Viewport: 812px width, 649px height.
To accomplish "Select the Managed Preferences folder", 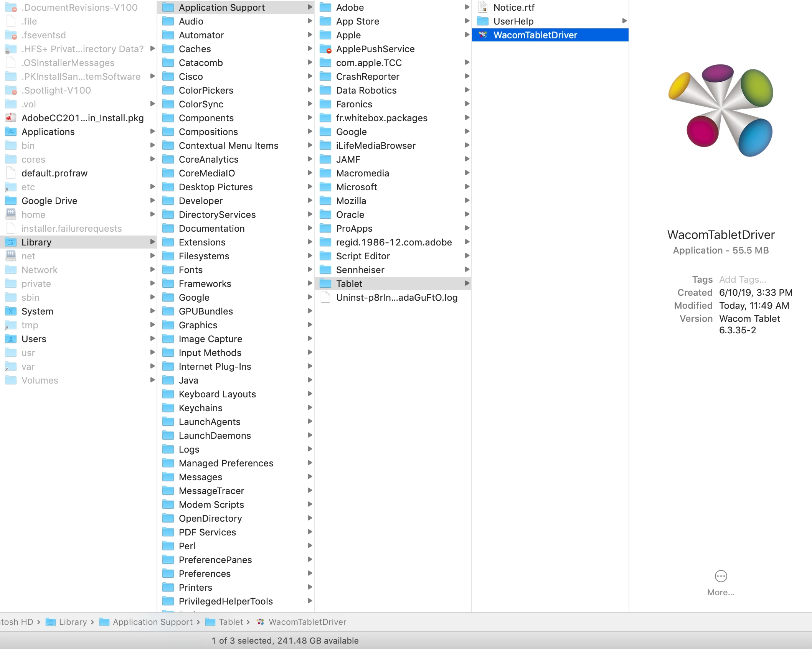I will pyautogui.click(x=236, y=463).
